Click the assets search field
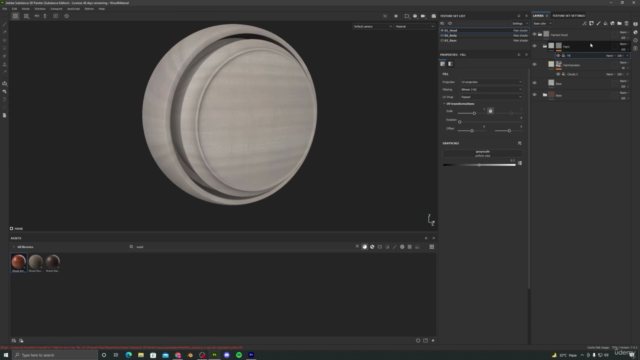The image size is (640, 360). (x=241, y=247)
